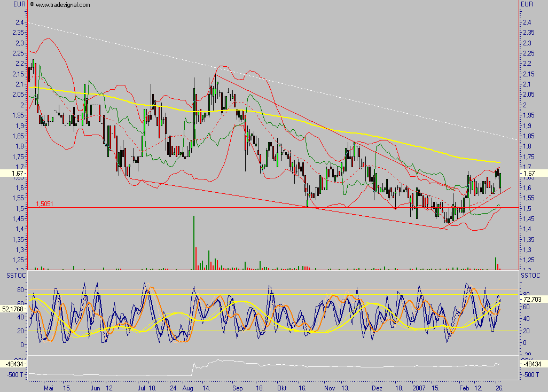
Task: Click the EUR currency label at top right
Action: pyautogui.click(x=527, y=4)
